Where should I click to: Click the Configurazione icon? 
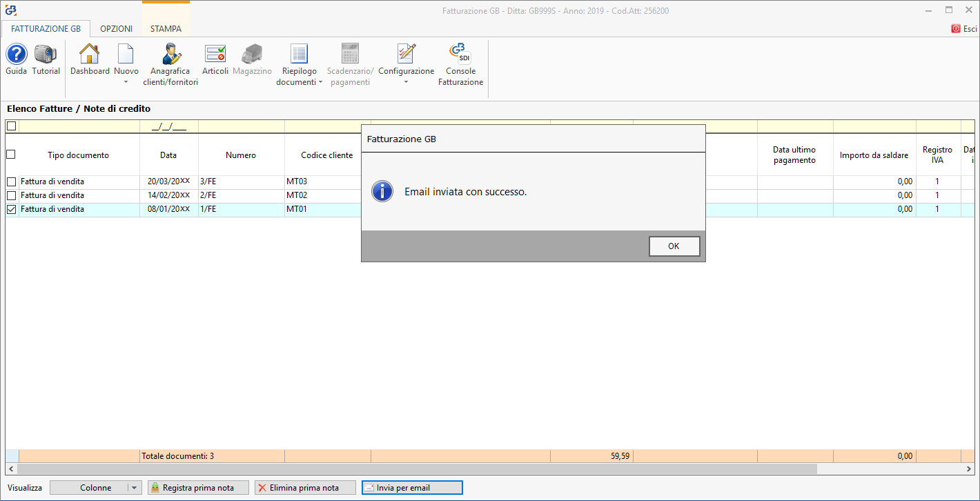coord(406,55)
